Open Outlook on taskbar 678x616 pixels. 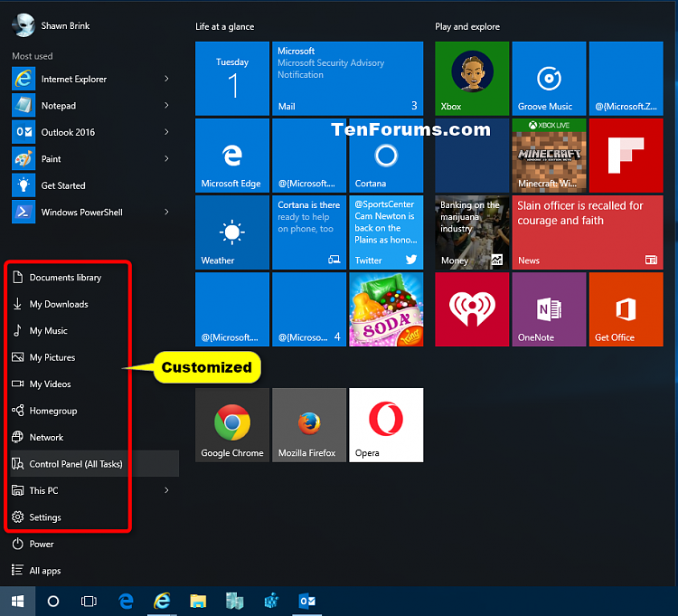pyautogui.click(x=307, y=602)
